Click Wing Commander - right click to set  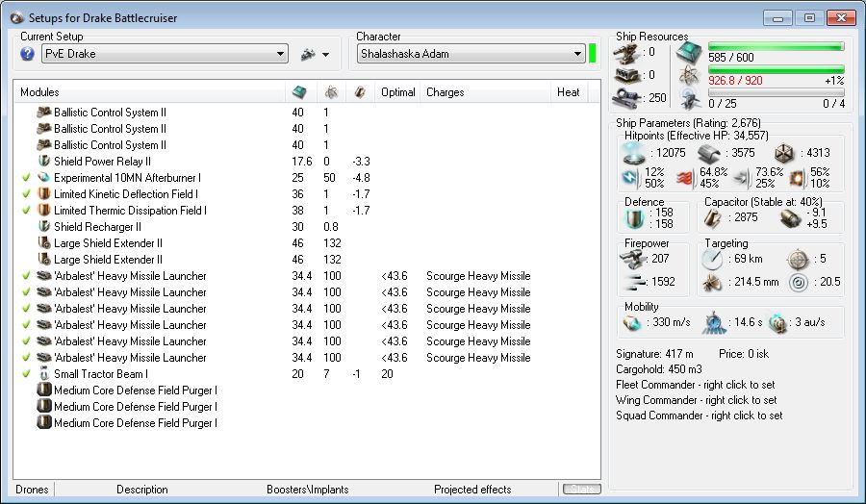pyautogui.click(x=697, y=400)
